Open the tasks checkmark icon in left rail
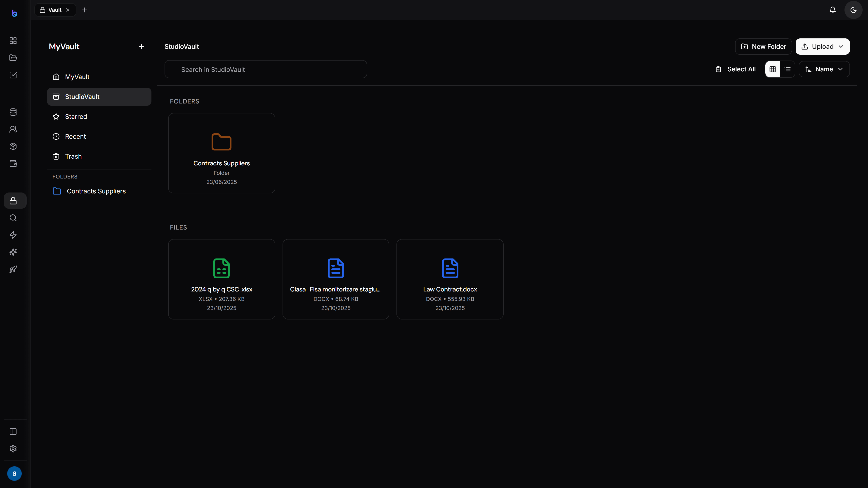This screenshot has width=868, height=488. click(13, 75)
